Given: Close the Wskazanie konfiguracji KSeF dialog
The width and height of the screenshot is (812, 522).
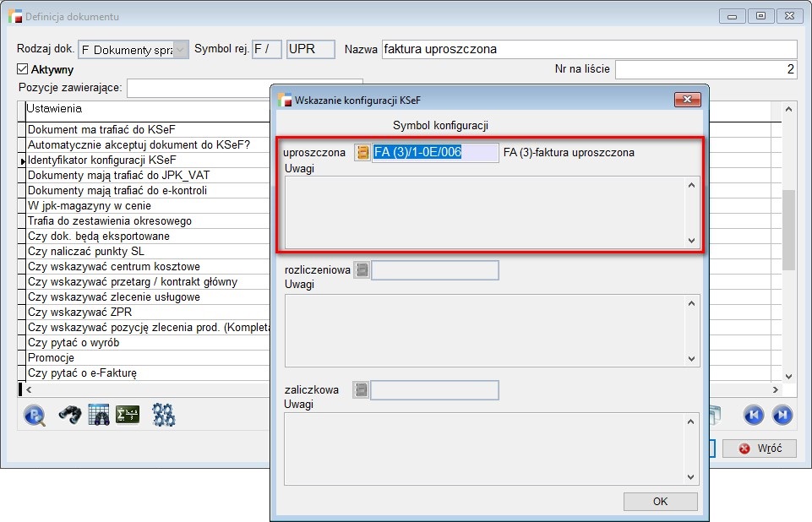Looking at the screenshot, I should tap(687, 100).
